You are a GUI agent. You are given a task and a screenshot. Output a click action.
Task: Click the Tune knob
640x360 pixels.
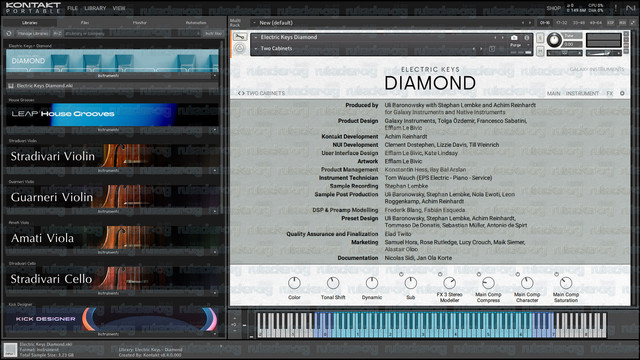[x=554, y=40]
